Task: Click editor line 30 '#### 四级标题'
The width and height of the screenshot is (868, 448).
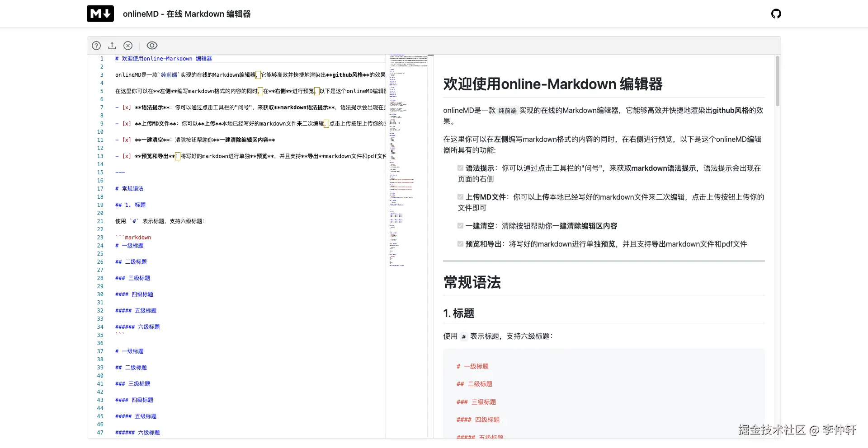Action: [134, 294]
